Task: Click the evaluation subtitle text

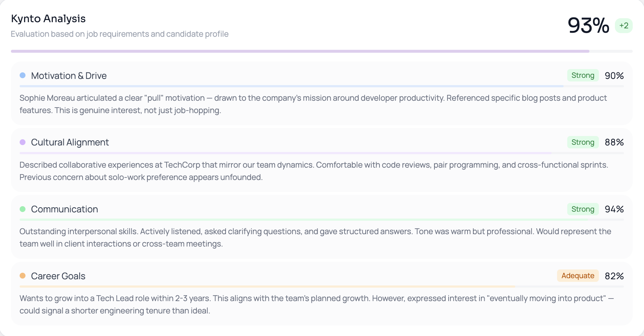Action: pos(120,34)
